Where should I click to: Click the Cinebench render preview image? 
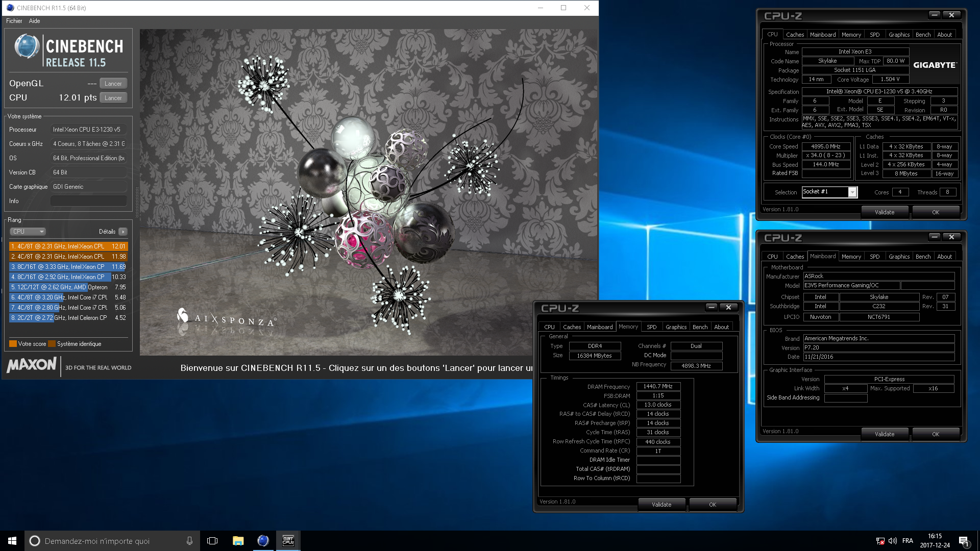coord(368,192)
